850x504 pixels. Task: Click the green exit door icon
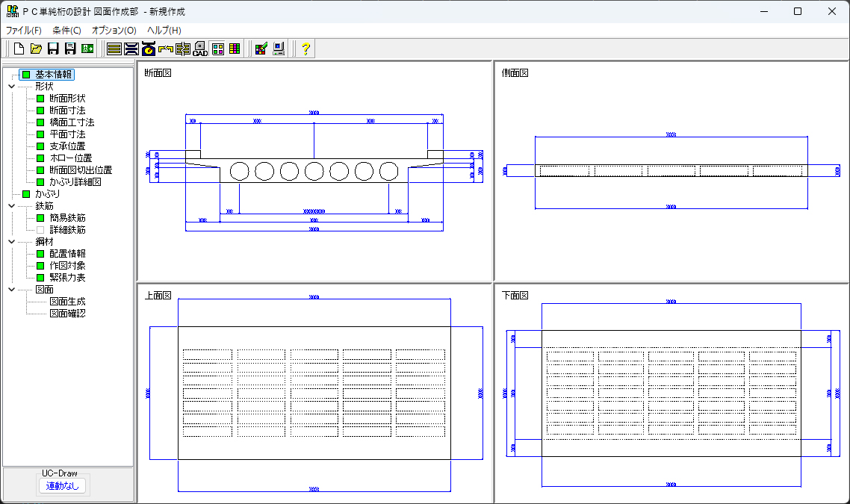tap(87, 49)
